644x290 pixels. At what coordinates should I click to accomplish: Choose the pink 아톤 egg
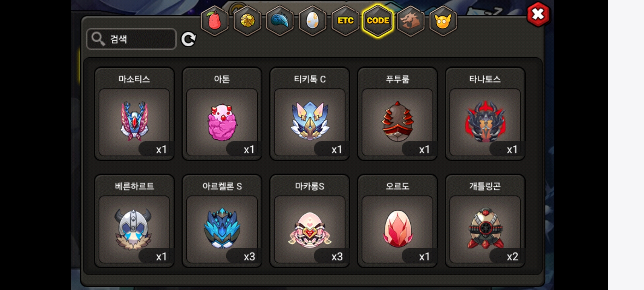pyautogui.click(x=222, y=114)
